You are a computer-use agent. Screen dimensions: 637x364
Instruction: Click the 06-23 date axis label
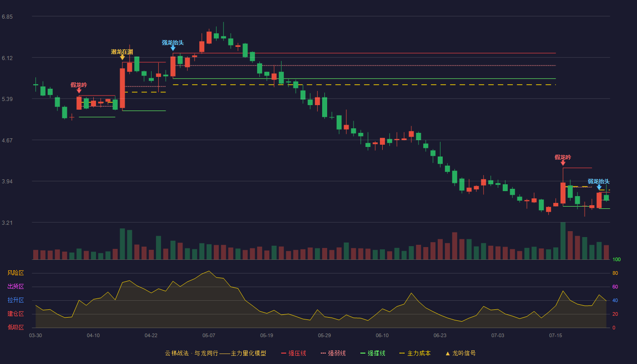point(440,335)
